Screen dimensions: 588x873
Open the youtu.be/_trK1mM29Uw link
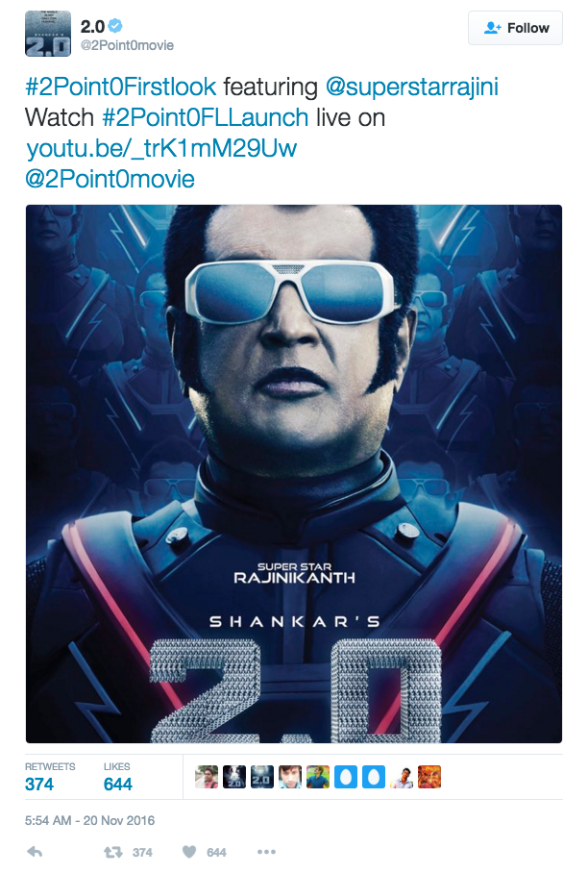point(161,148)
